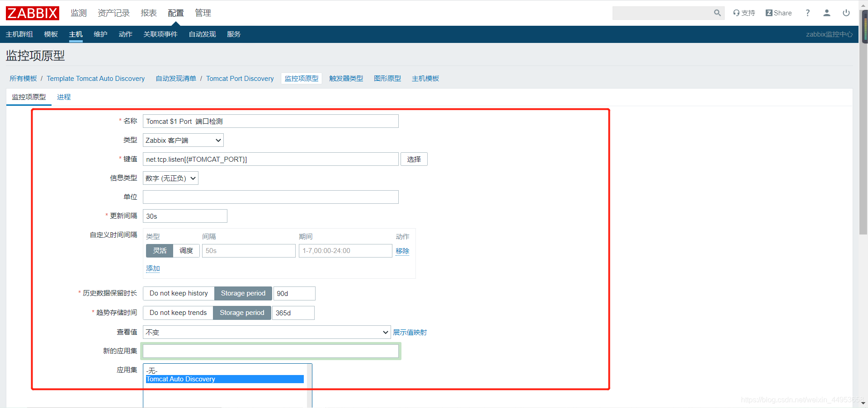
Task: Go to 自动发现 submenu
Action: tap(202, 34)
